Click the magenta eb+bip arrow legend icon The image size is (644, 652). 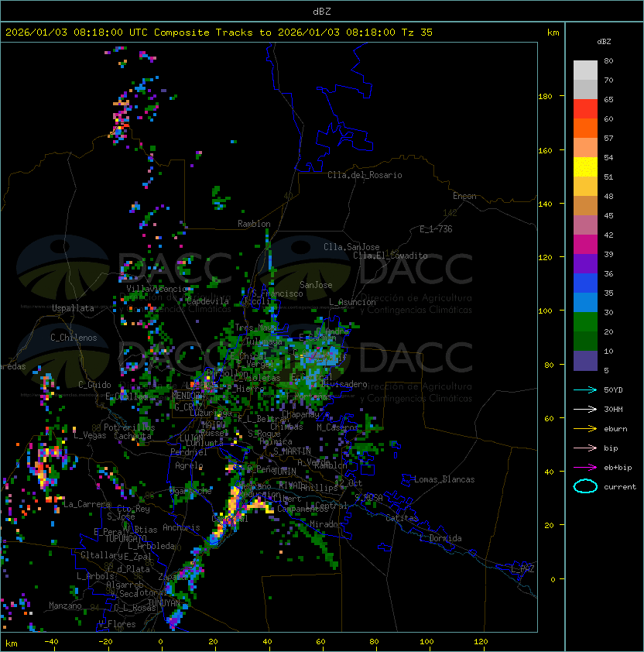585,468
